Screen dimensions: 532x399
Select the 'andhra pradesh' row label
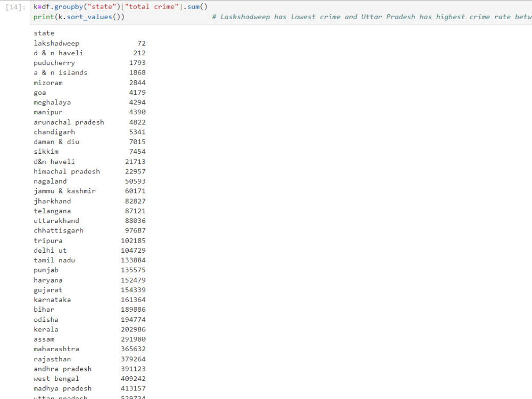(62, 369)
